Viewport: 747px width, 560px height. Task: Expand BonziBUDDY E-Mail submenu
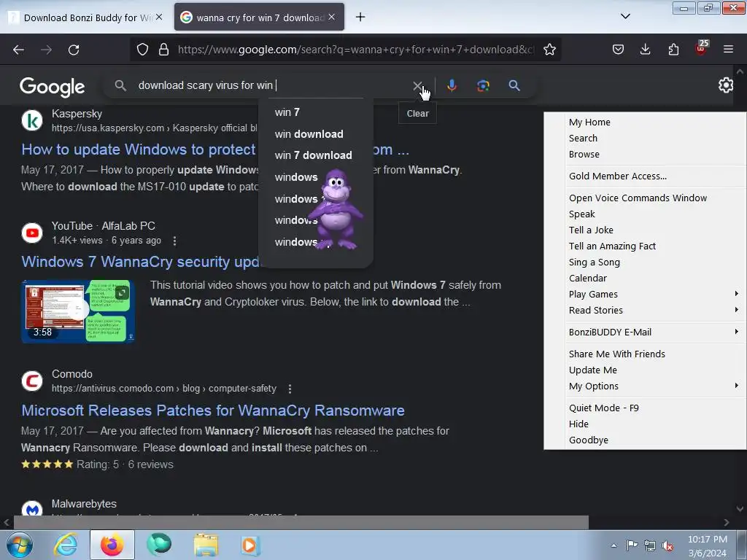coord(645,332)
